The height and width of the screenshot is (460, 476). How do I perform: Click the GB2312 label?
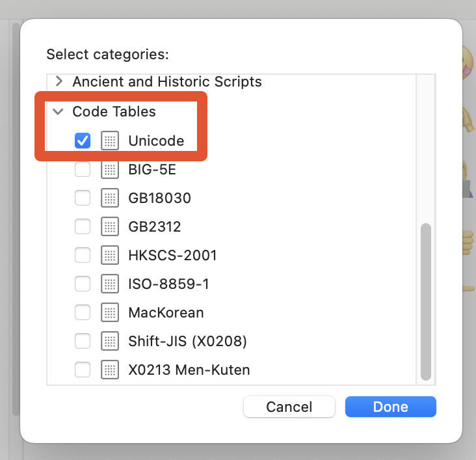(x=155, y=226)
